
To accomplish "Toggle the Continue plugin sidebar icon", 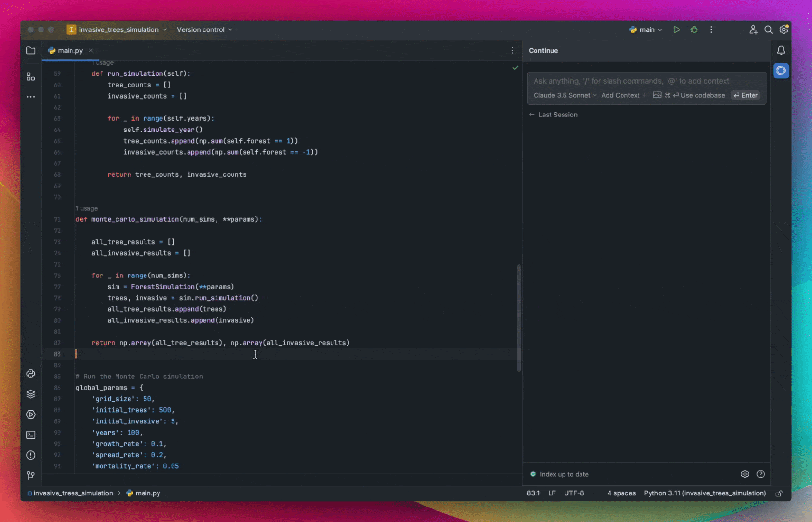I will pyautogui.click(x=781, y=71).
